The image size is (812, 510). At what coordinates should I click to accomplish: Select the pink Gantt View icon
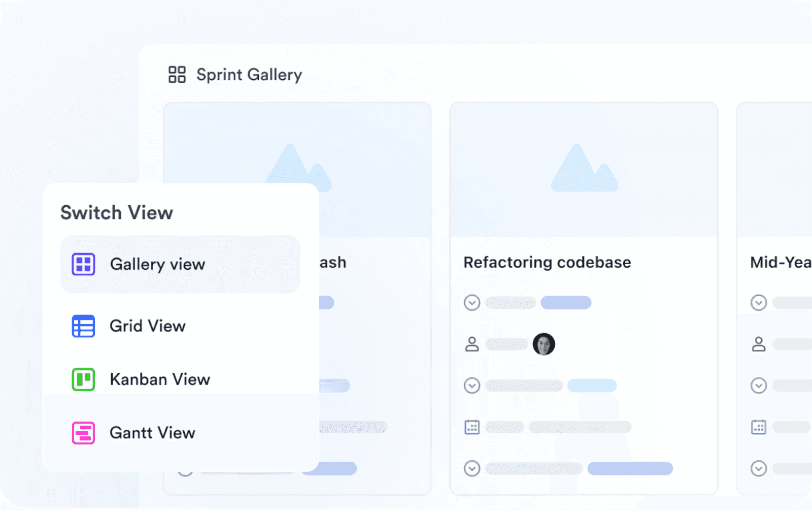click(83, 433)
